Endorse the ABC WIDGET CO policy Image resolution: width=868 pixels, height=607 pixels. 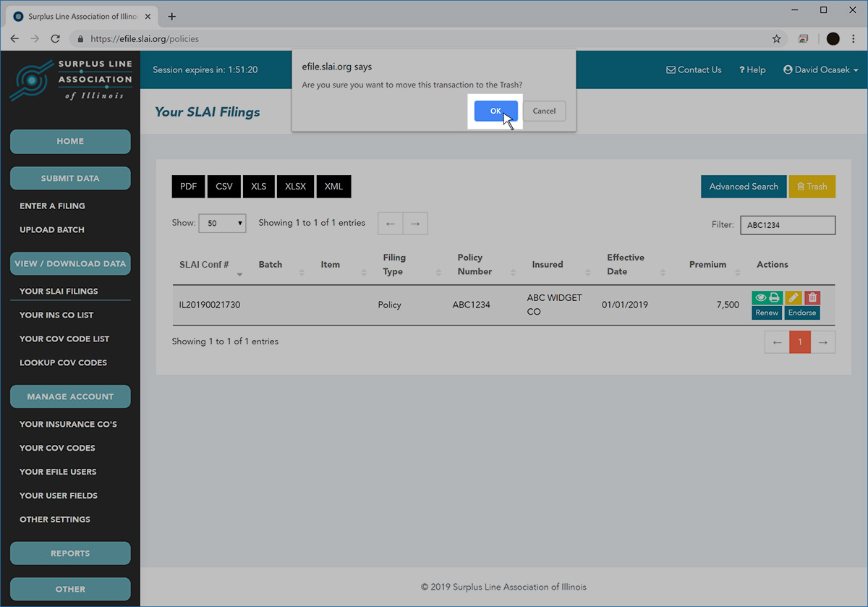click(x=801, y=313)
